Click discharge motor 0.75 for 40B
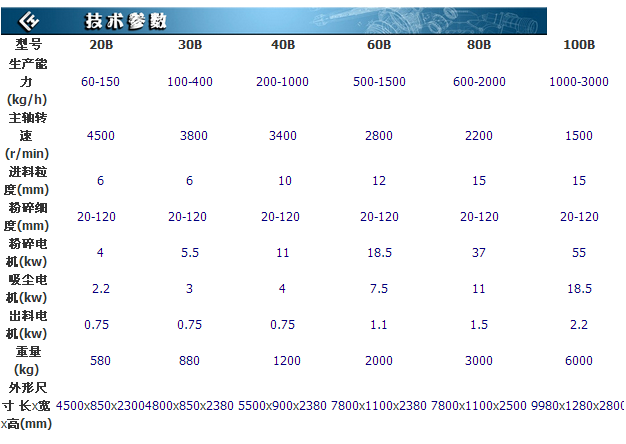Viewport: 626px width, 444px height. coord(282,325)
